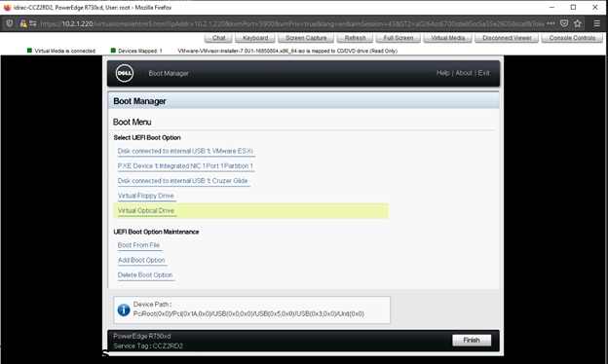Select Virtual Floppy Drive boot option
Viewport: 608px width, 364px height.
pos(146,196)
